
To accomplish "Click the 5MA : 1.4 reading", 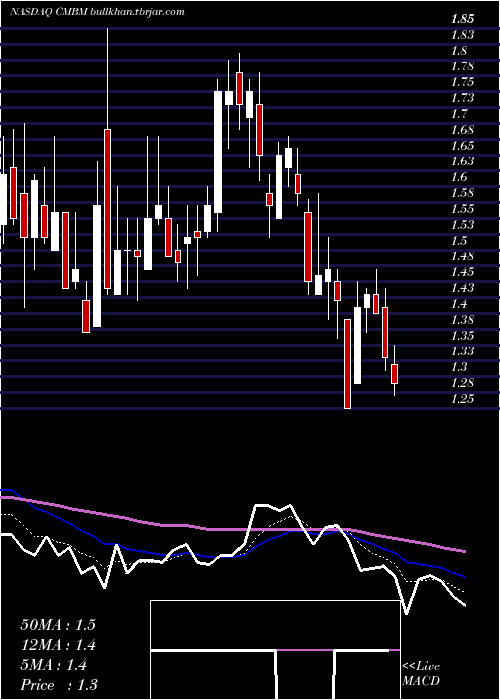I will pos(54,665).
